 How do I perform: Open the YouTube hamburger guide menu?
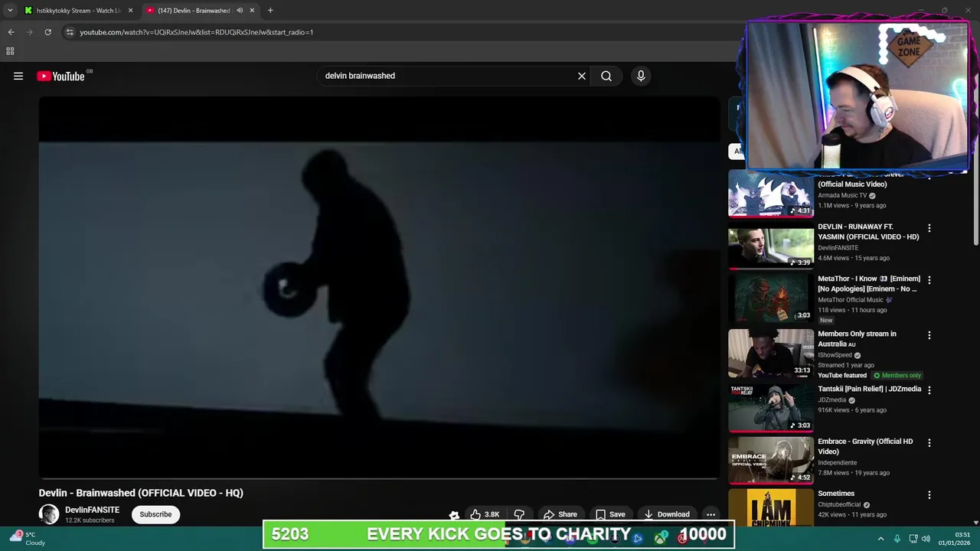pos(18,76)
